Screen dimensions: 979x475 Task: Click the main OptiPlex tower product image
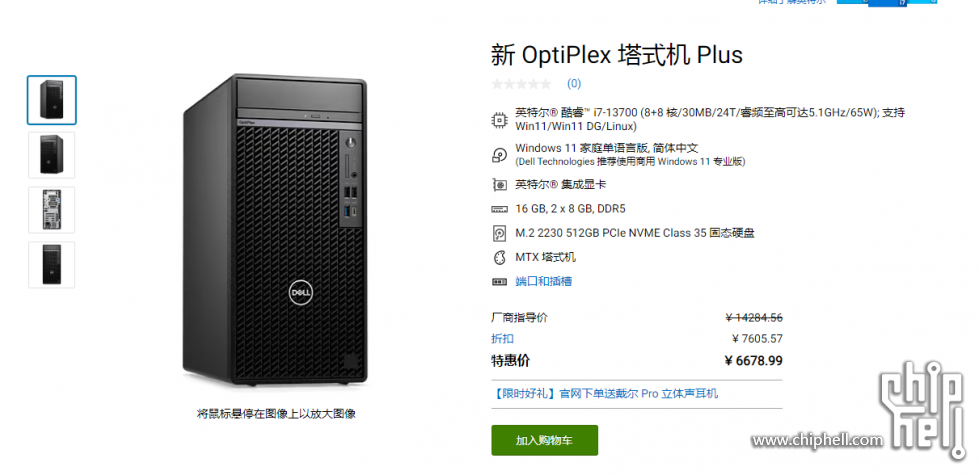(x=275, y=230)
